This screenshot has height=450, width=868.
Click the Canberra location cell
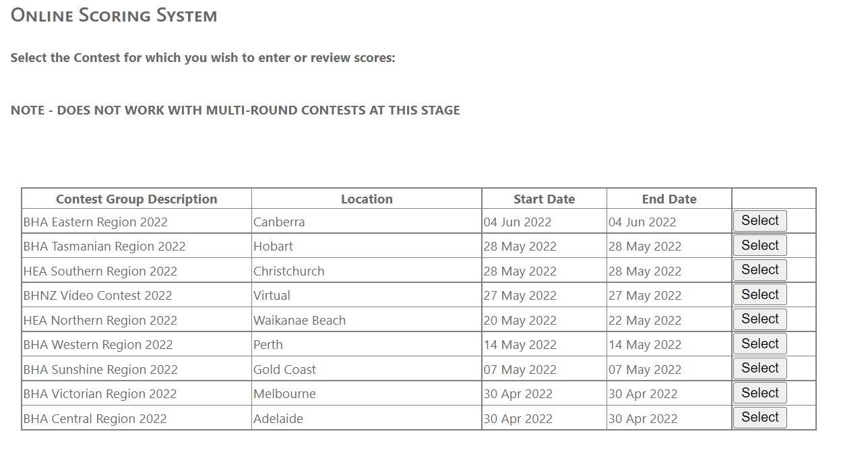coord(279,222)
